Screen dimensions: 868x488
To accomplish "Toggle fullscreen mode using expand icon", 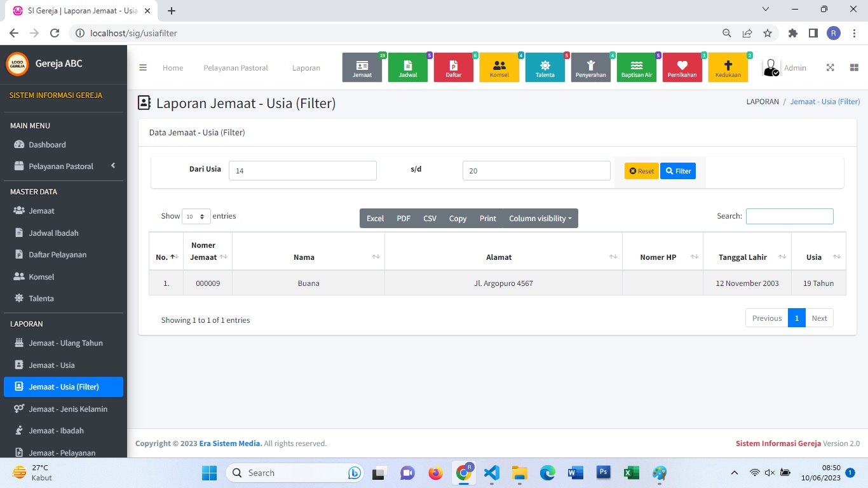I will (x=830, y=68).
